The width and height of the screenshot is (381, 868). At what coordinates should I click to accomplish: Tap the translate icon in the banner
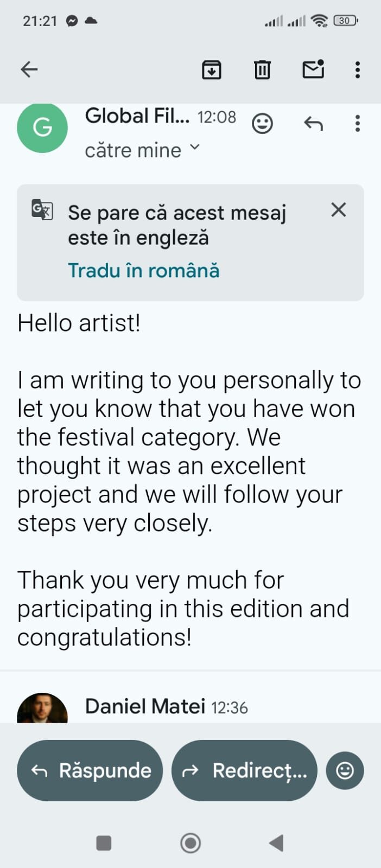pyautogui.click(x=42, y=209)
